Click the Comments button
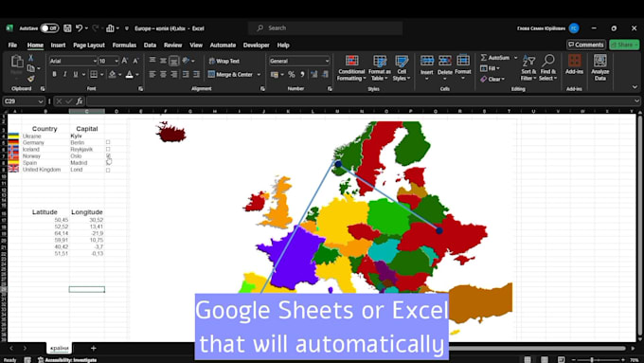This screenshot has width=644, height=363. 585,45
